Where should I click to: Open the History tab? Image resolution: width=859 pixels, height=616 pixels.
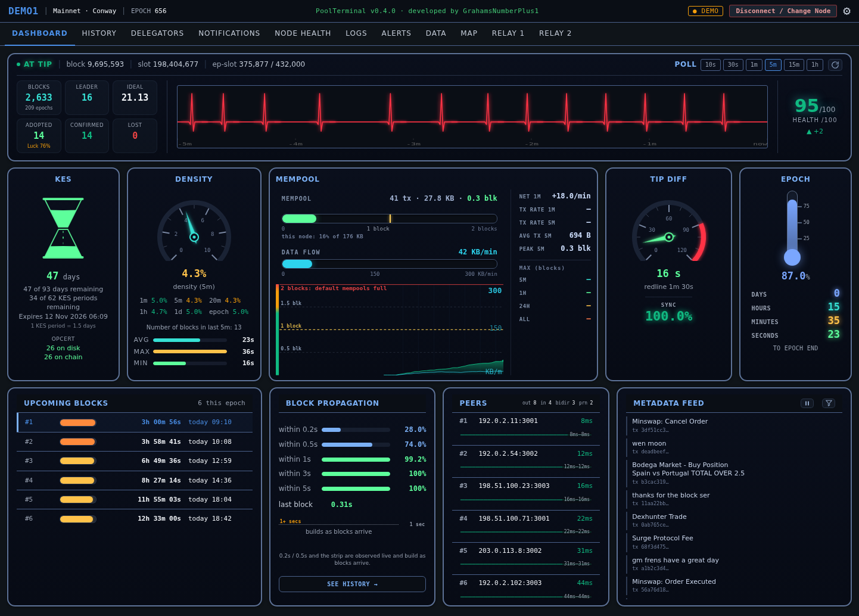(99, 33)
